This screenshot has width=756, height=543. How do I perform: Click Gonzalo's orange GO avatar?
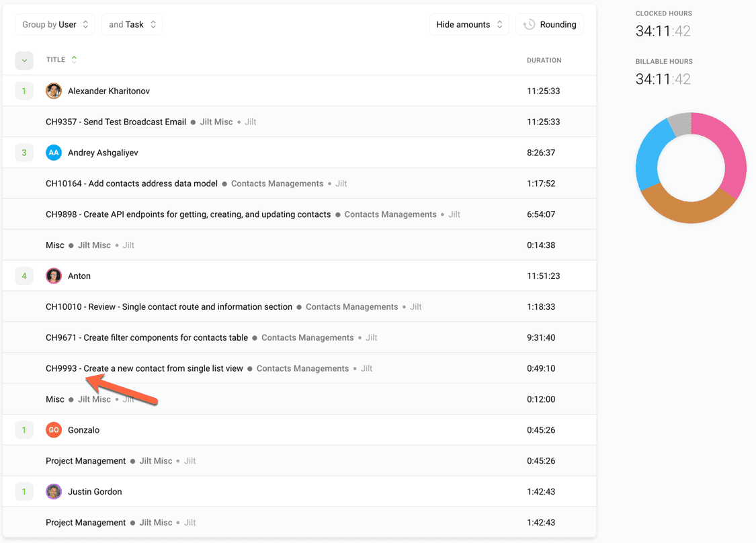54,429
